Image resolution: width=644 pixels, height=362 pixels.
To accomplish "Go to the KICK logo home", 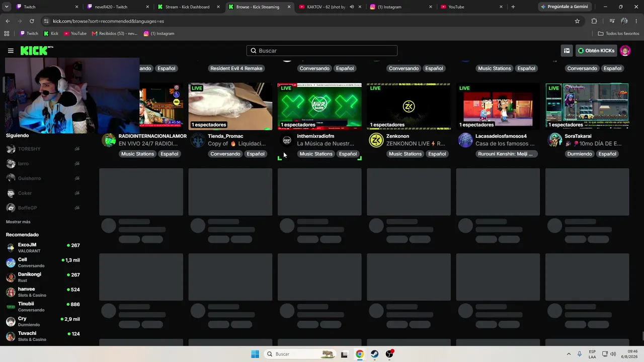I will coord(37,50).
